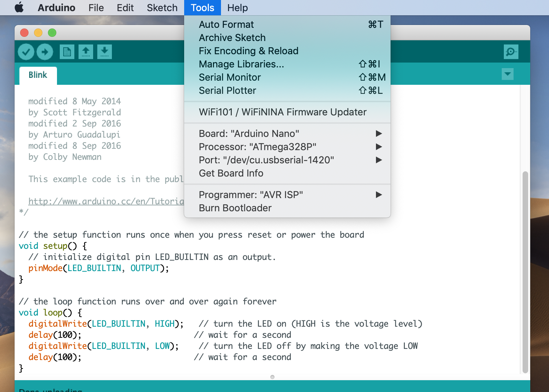Select Auto Format from Tools menu
The image size is (549, 392).
(227, 25)
